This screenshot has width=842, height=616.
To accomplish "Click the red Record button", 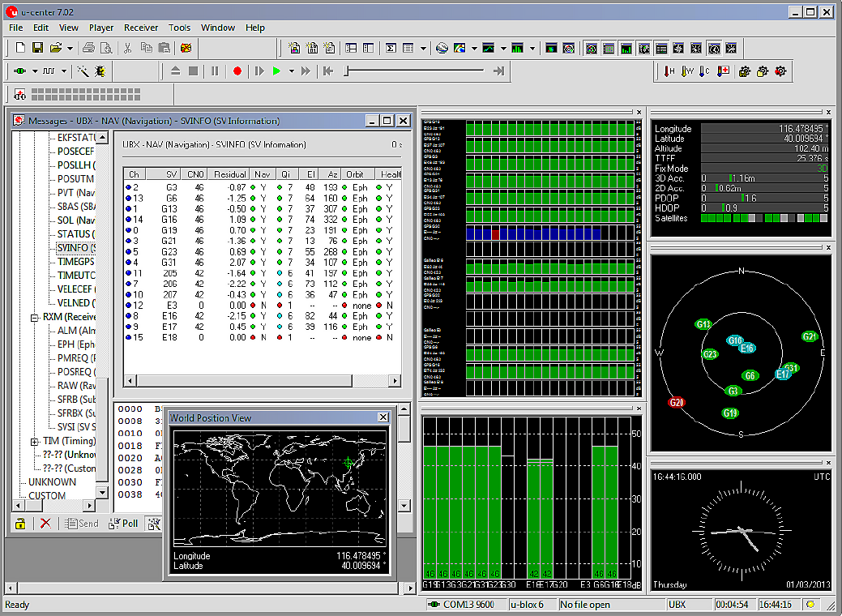I will point(237,71).
